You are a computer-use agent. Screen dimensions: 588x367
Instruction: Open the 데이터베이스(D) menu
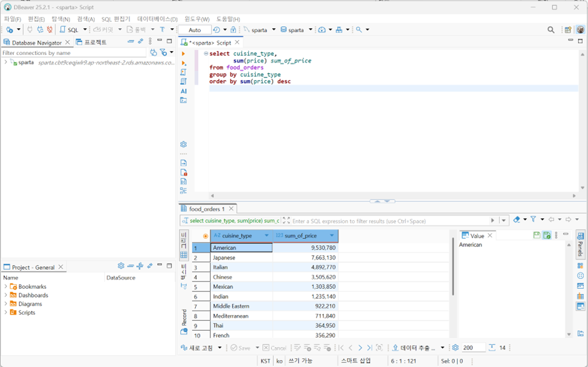(157, 19)
